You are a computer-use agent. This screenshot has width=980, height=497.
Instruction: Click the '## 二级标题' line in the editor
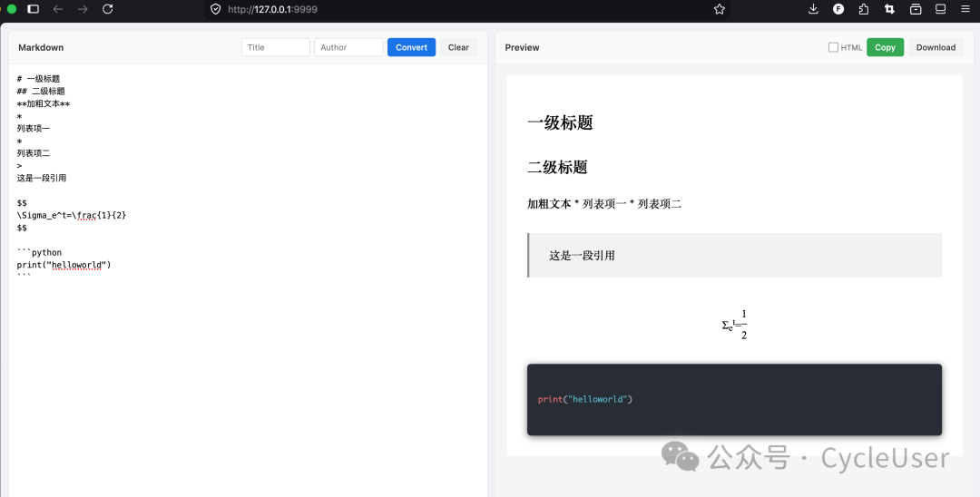click(x=41, y=92)
